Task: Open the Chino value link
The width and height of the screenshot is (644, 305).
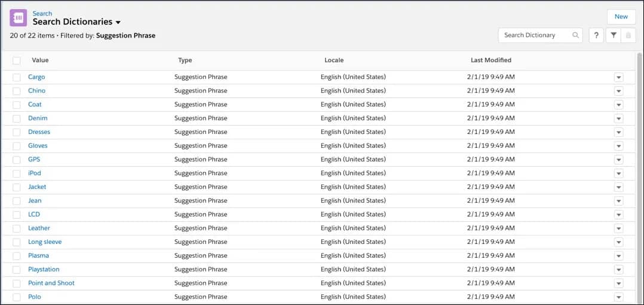Action: click(x=36, y=90)
